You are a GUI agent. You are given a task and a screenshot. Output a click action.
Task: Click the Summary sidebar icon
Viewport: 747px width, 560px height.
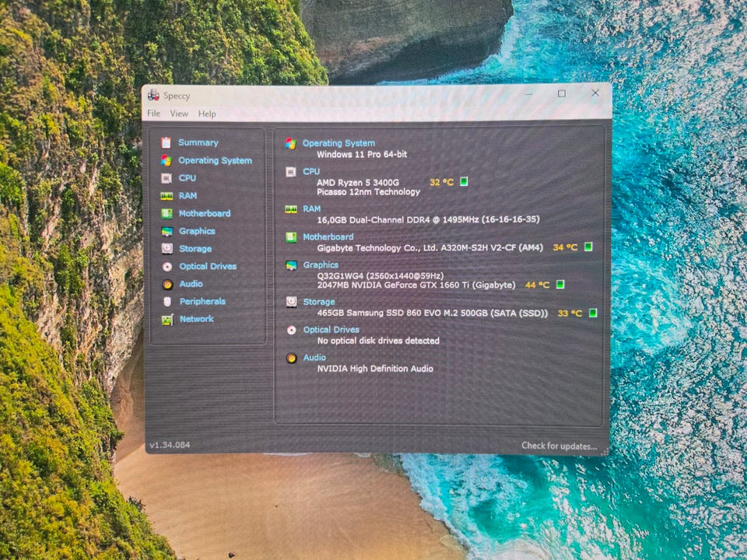[x=166, y=142]
